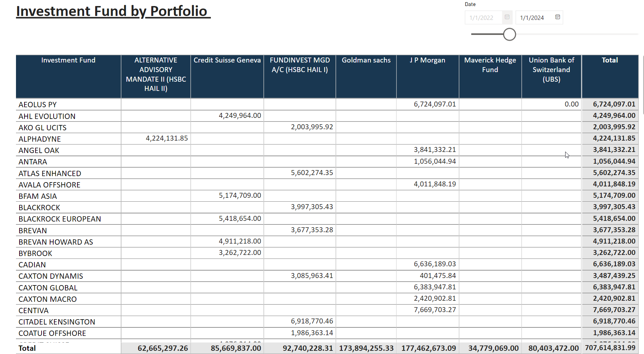The width and height of the screenshot is (644, 354).
Task: Click the ALTERNATIVE ADVISORY MANDATE II header
Action: click(156, 74)
